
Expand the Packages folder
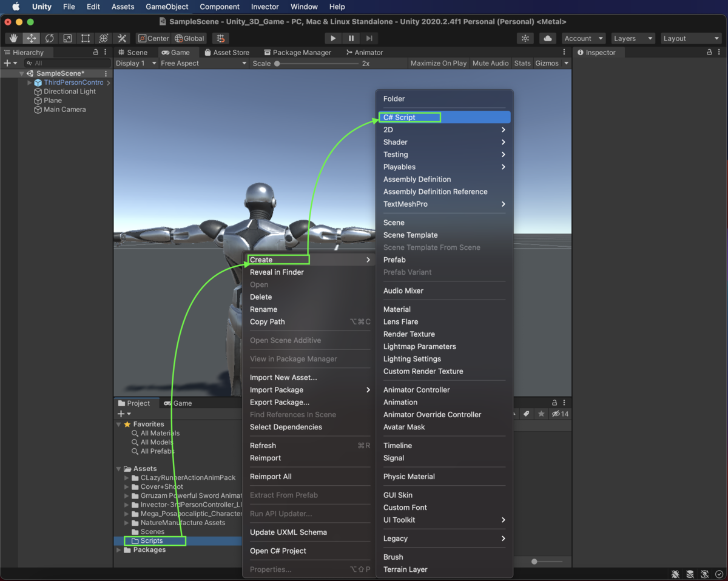[118, 550]
